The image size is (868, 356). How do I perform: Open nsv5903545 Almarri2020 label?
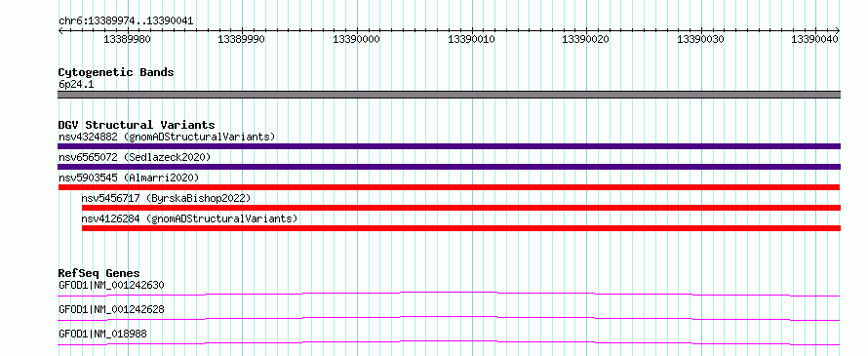(x=129, y=178)
